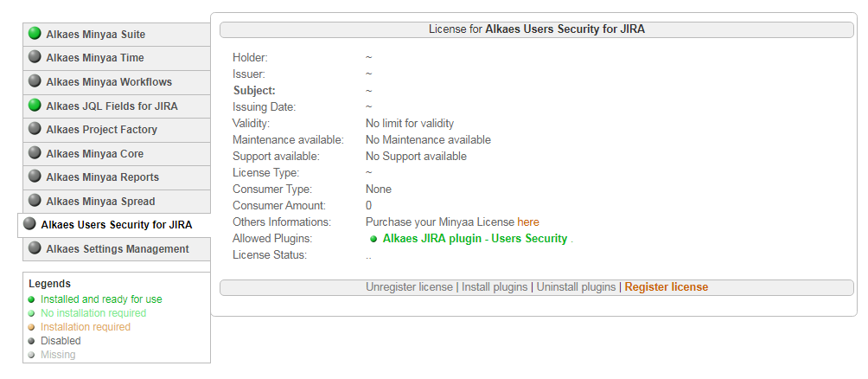This screenshot has height=379, width=868.
Task: Follow the 'here' purchase license link
Action: coord(528,222)
